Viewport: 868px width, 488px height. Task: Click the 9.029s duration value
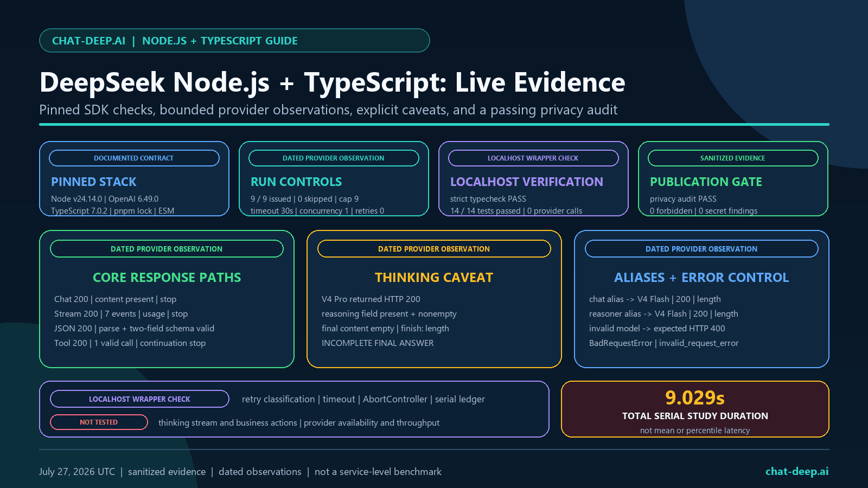click(x=695, y=398)
